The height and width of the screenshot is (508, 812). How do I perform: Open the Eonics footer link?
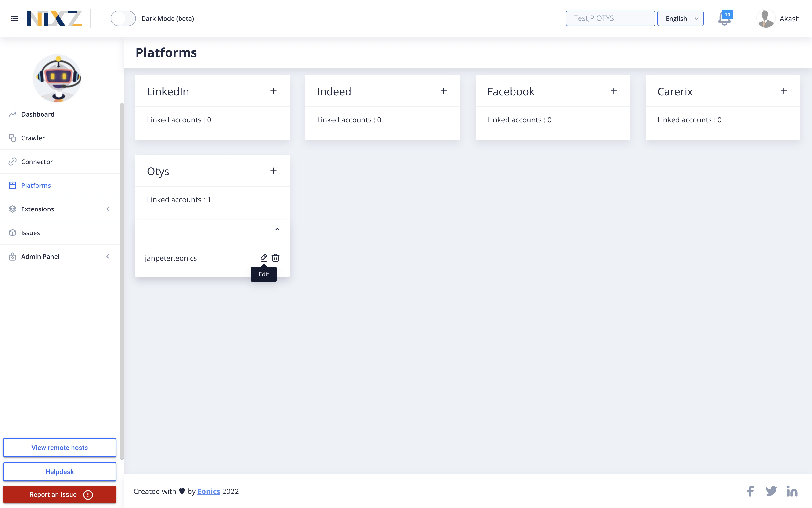pyautogui.click(x=209, y=491)
